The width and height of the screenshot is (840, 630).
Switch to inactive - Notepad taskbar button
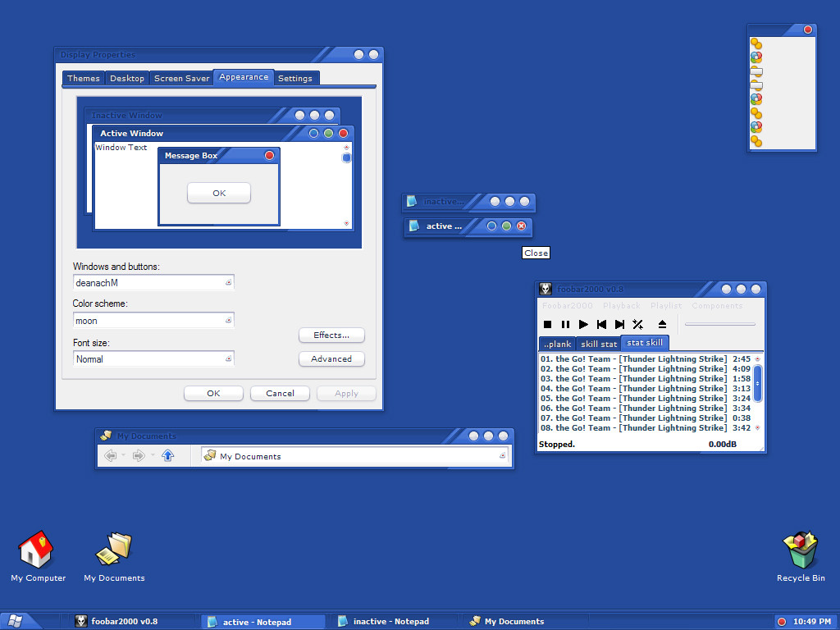(x=394, y=622)
